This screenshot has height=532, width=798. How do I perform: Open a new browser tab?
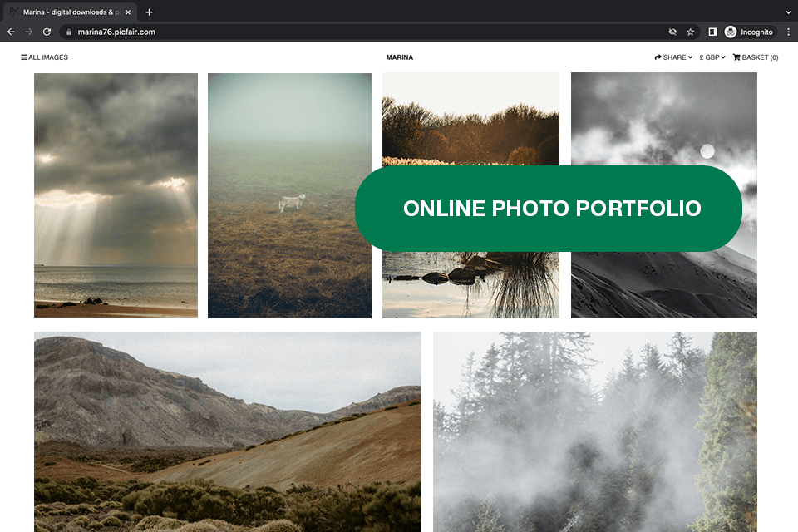(149, 12)
